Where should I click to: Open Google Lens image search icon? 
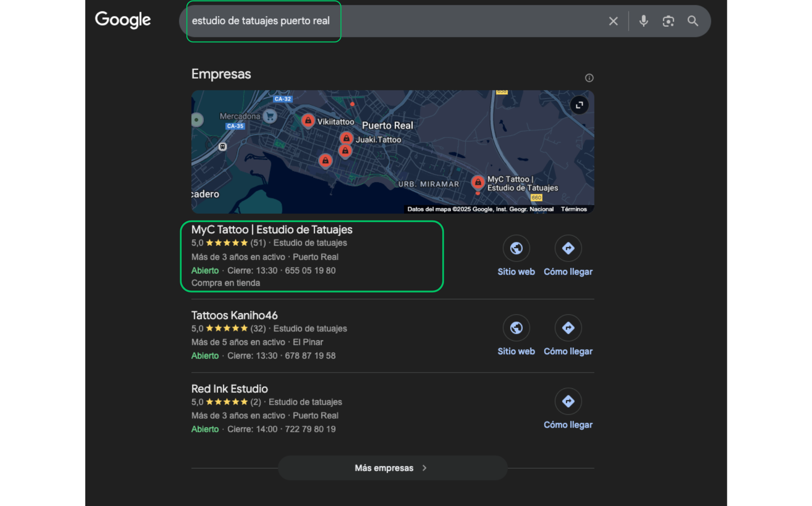[x=668, y=21]
